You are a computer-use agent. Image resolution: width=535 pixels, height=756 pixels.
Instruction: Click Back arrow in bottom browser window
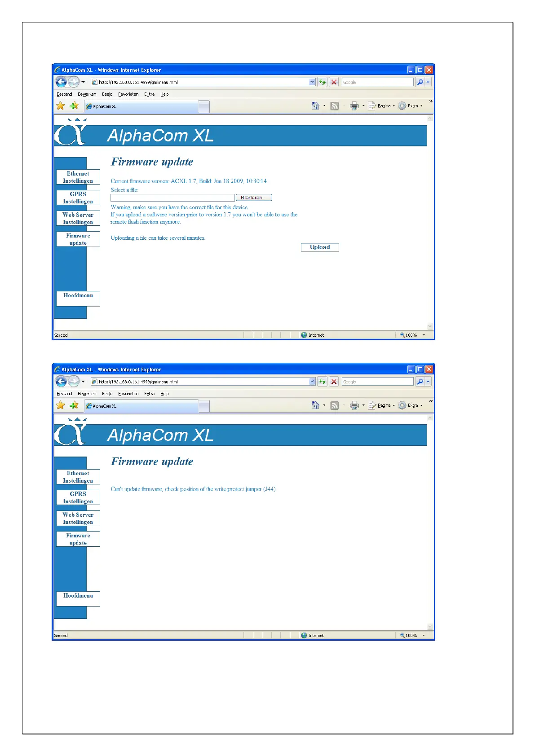[61, 381]
